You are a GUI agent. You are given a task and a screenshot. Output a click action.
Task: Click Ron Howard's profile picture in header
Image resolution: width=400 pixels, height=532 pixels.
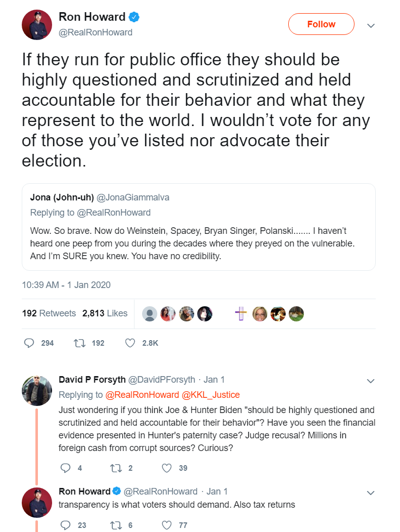click(37, 24)
